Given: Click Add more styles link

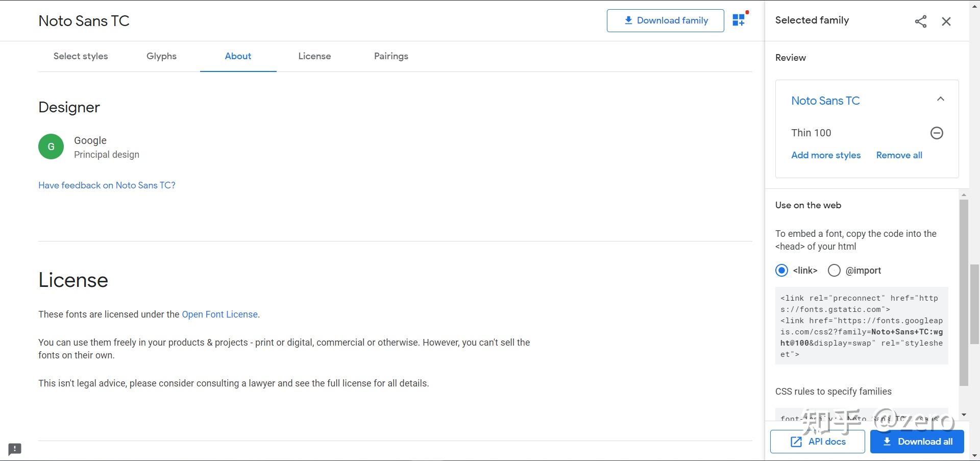Looking at the screenshot, I should [826, 155].
